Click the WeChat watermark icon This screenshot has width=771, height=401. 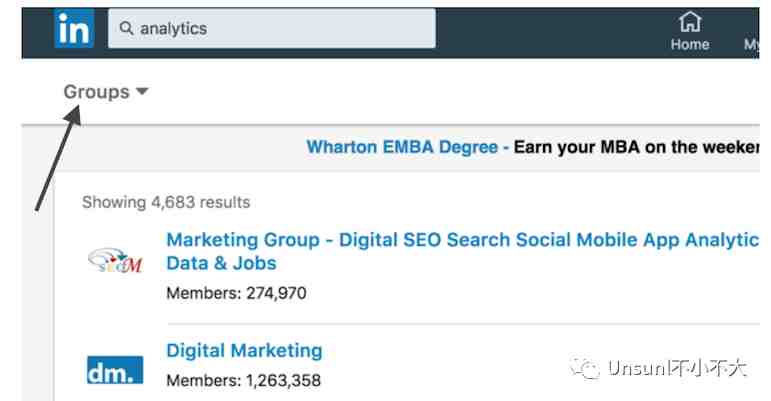[585, 368]
